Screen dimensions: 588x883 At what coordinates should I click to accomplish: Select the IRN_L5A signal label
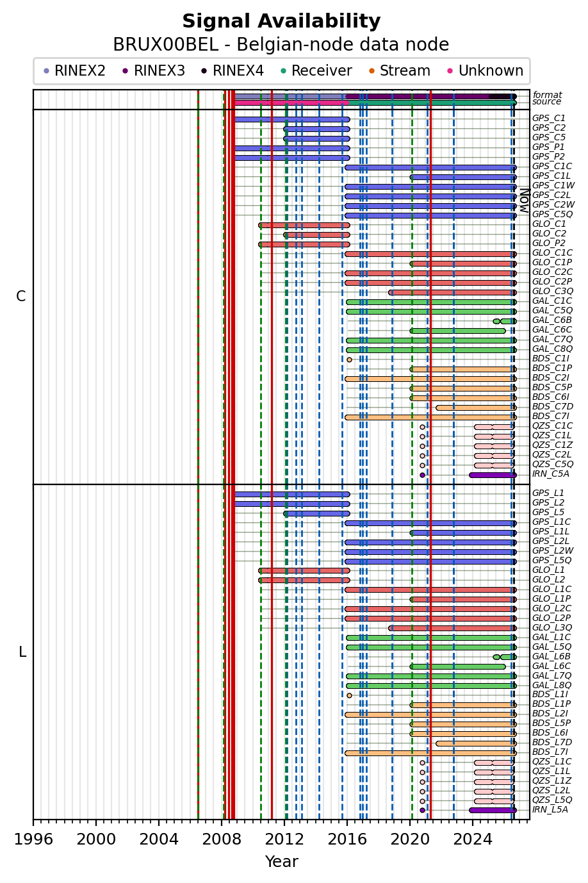pos(550,809)
